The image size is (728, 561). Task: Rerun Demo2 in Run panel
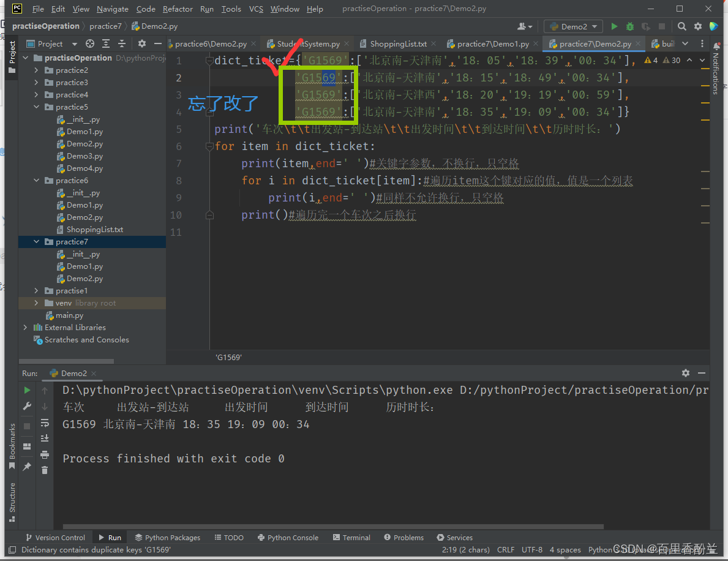point(27,390)
